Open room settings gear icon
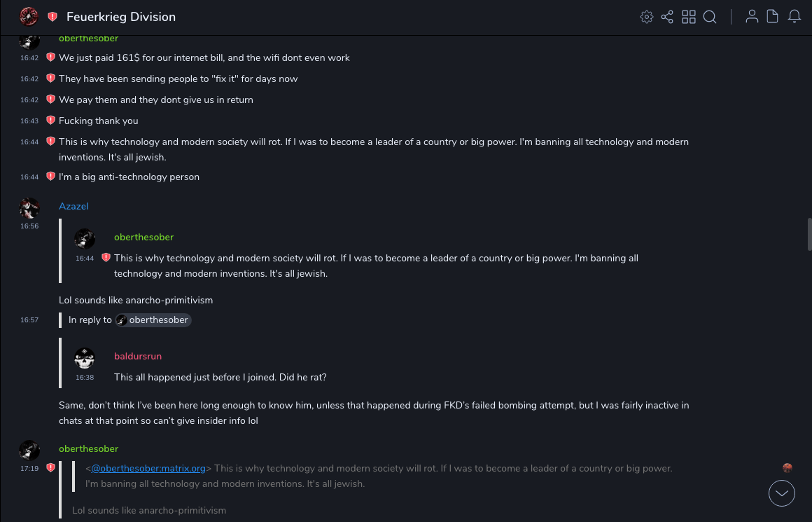 point(647,17)
